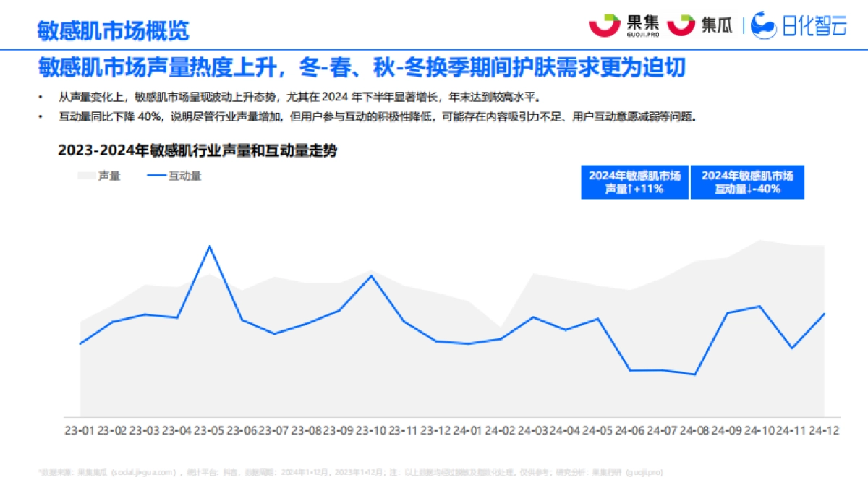
Task: Click the blue line marker in the 互动量 legend
Action: pos(157,175)
